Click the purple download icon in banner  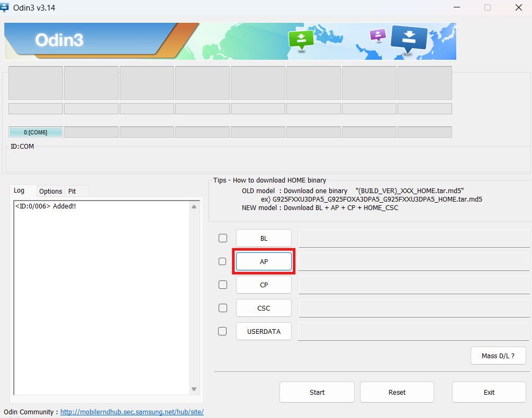[378, 35]
